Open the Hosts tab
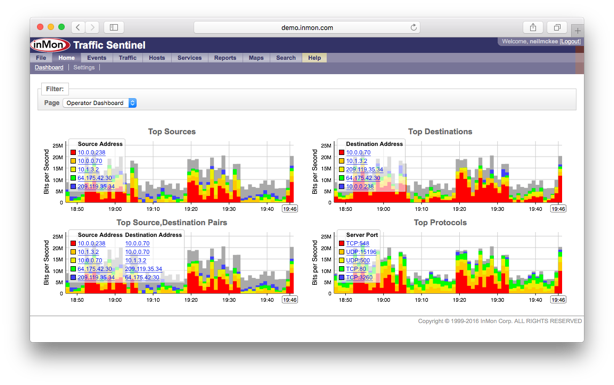 coord(157,58)
